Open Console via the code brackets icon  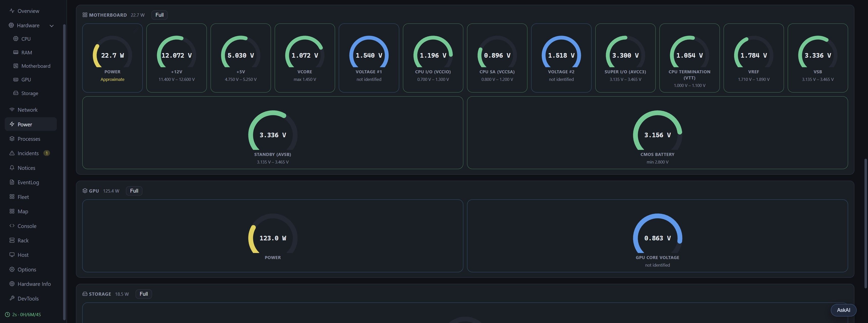(x=12, y=225)
